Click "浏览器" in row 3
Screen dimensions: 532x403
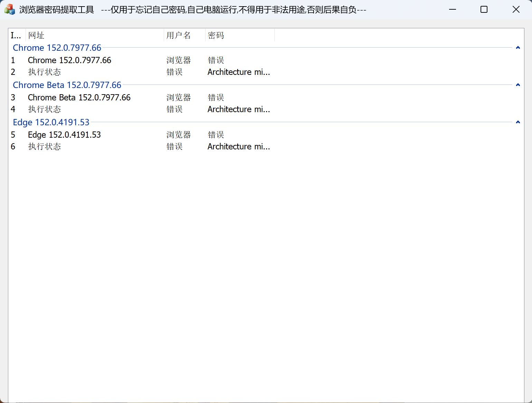[179, 97]
